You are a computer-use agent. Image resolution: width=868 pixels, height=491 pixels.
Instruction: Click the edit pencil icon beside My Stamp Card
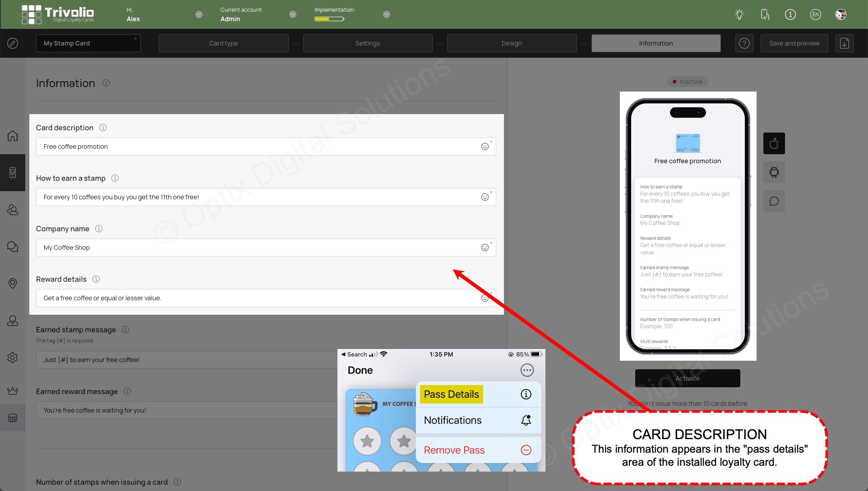tap(13, 43)
